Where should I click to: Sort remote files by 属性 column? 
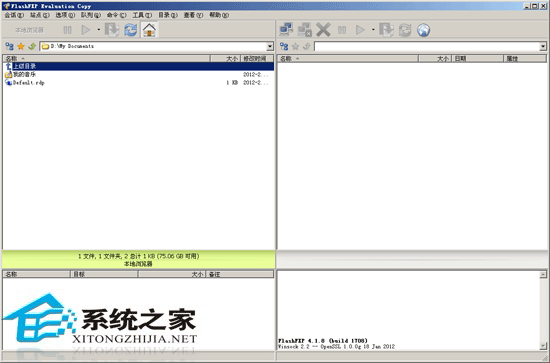click(x=525, y=59)
